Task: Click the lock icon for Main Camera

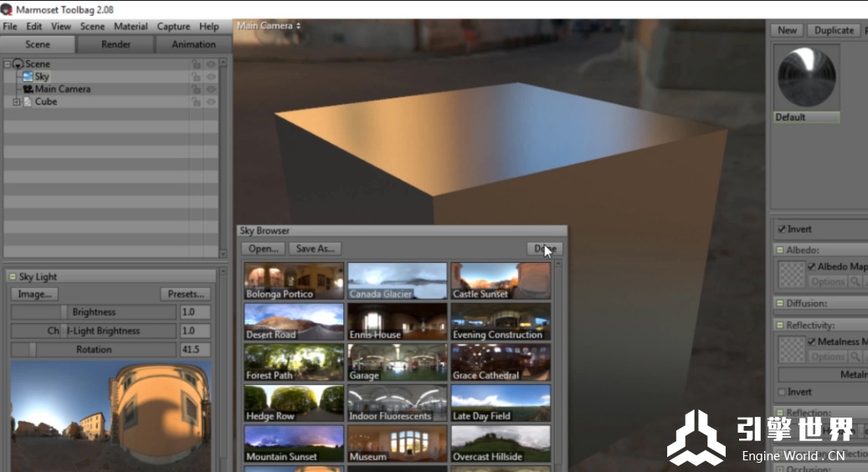Action: pos(197,90)
